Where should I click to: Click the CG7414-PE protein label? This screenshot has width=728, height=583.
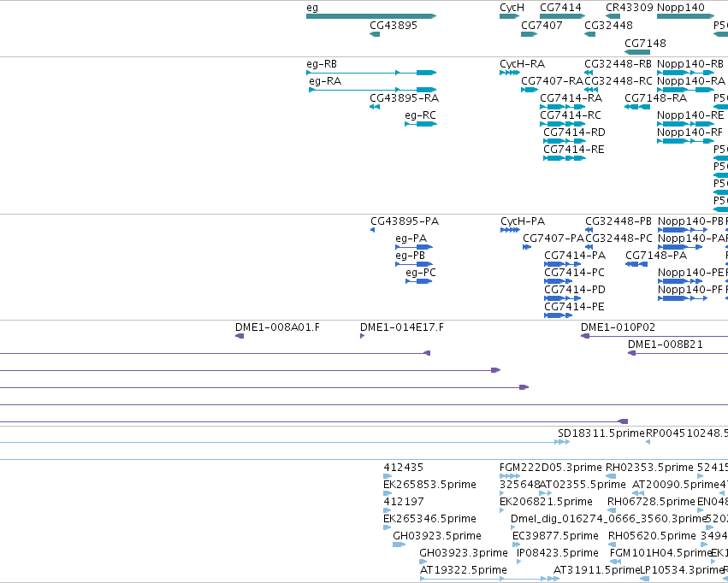[x=574, y=307]
